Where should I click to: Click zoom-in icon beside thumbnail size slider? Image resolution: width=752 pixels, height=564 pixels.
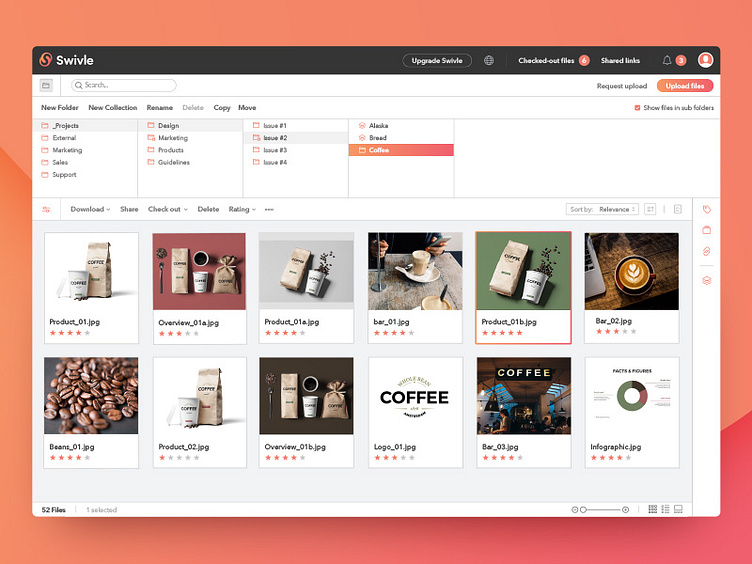[x=625, y=510]
